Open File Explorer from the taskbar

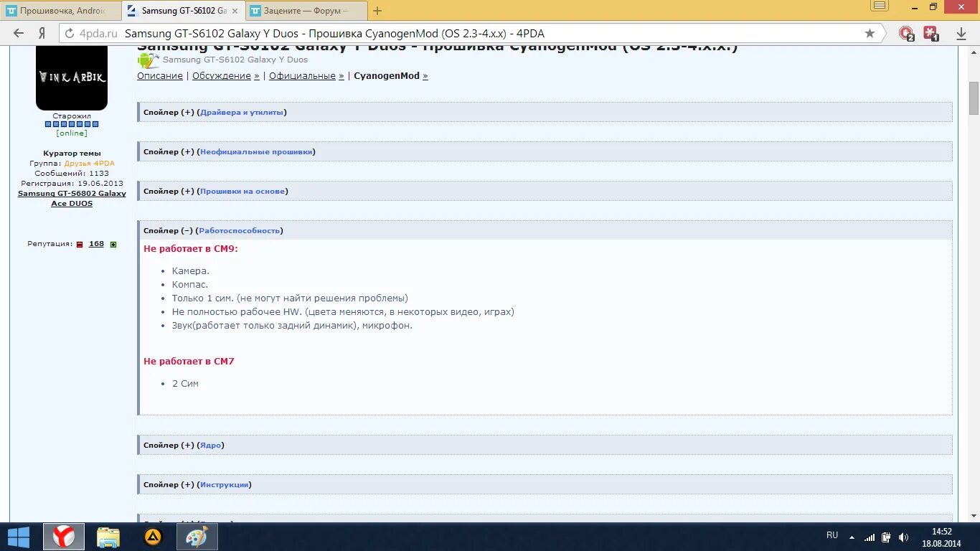(x=108, y=537)
